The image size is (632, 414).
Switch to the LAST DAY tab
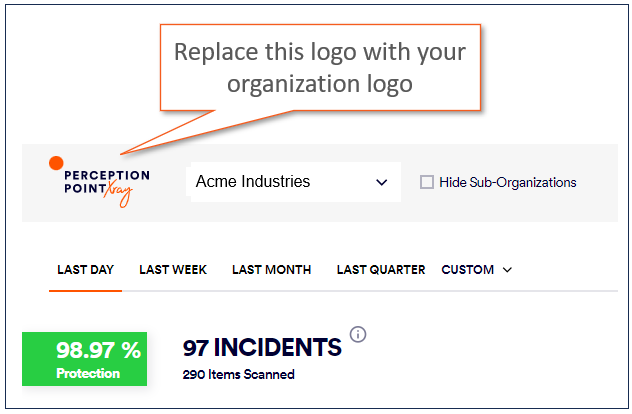85,269
